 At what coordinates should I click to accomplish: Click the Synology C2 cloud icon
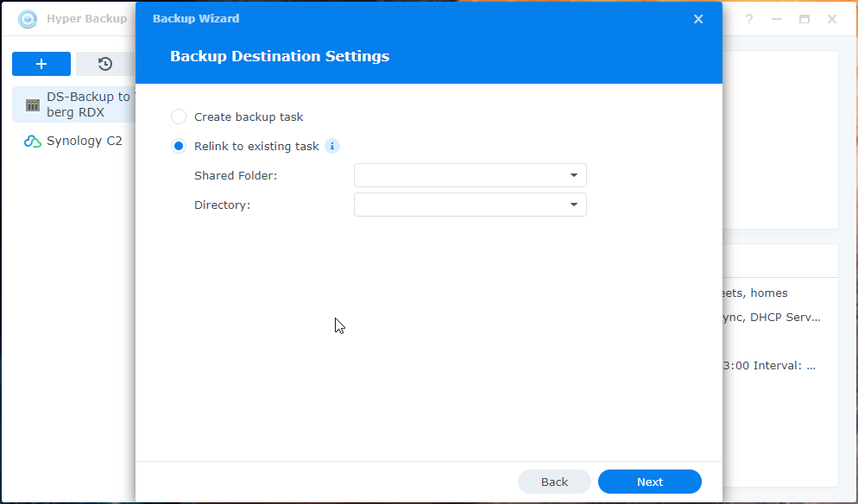pos(33,142)
